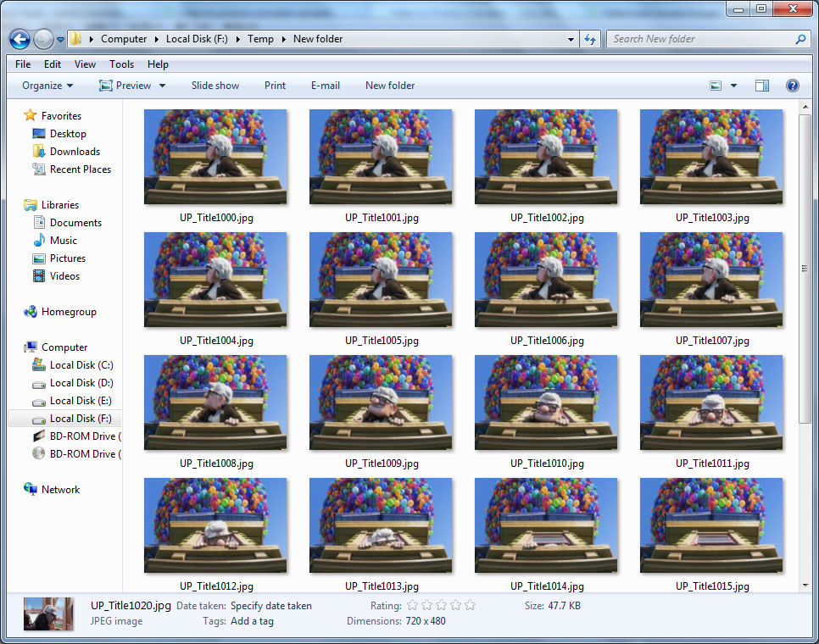Open the Tools menu
The height and width of the screenshot is (644, 819).
(122, 64)
